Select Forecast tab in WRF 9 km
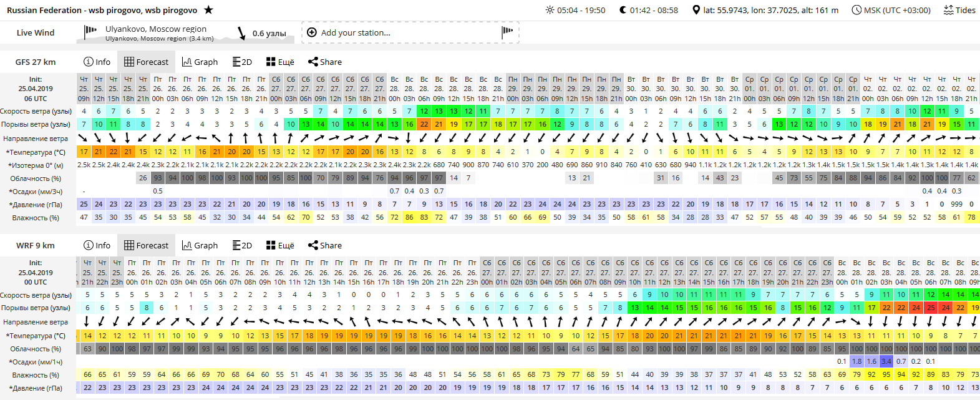This screenshot has width=980, height=400. (x=146, y=245)
